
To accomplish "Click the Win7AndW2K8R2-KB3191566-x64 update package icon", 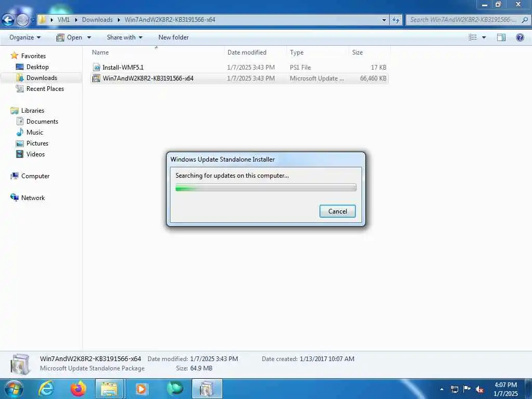I will 97,78.
